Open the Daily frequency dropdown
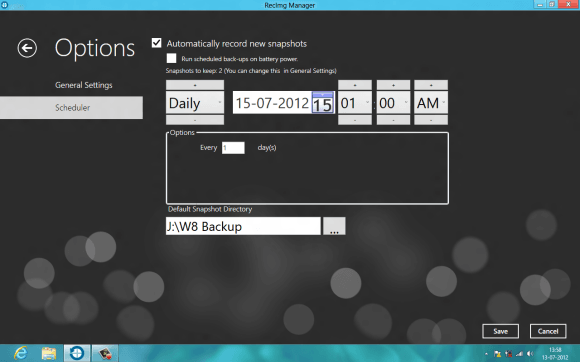This screenshot has height=362, width=580. pos(195,103)
